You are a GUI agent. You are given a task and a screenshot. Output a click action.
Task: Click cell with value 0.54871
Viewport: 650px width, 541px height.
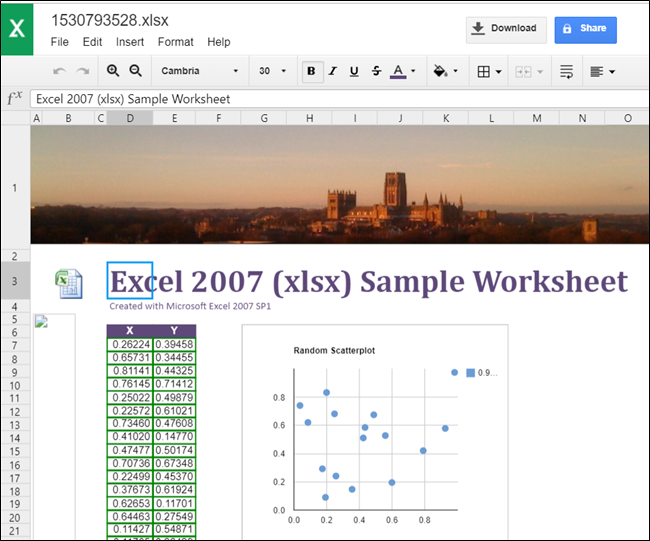click(174, 529)
